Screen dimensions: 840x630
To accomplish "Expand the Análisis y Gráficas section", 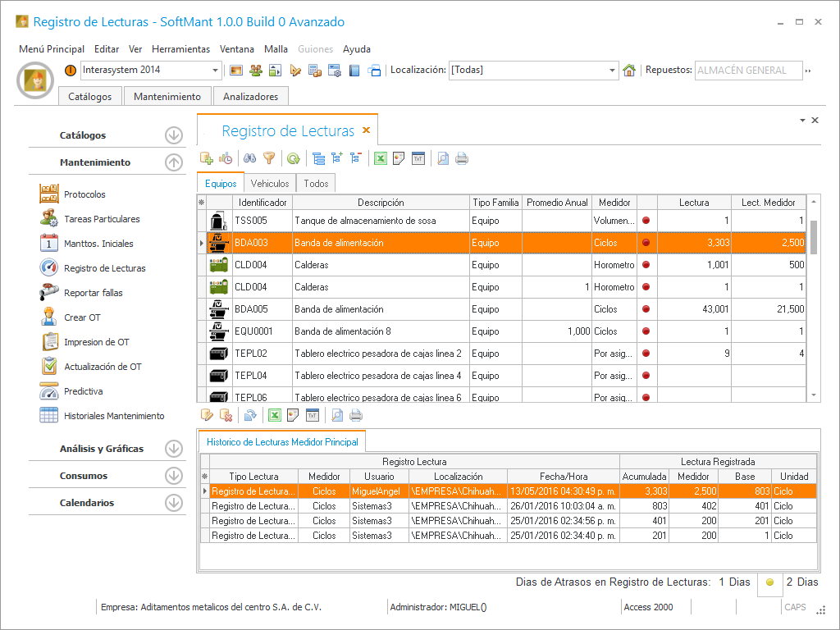I will (x=173, y=449).
